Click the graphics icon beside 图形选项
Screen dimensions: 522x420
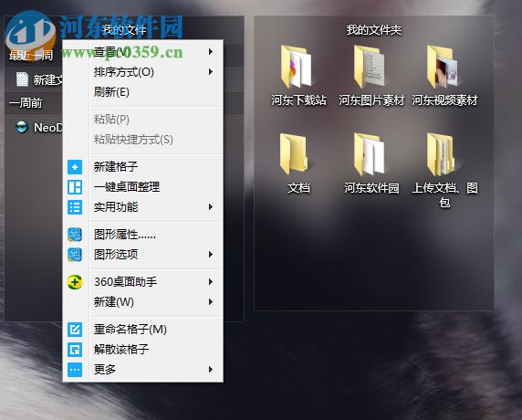75,255
